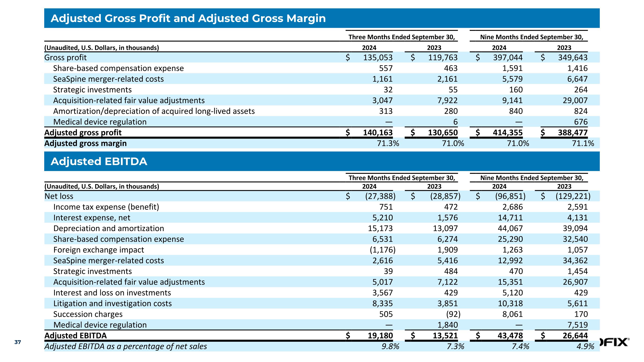Image resolution: width=644 pixels, height=362 pixels.
Task: Click the Gross profit row label
Action: tap(65, 58)
